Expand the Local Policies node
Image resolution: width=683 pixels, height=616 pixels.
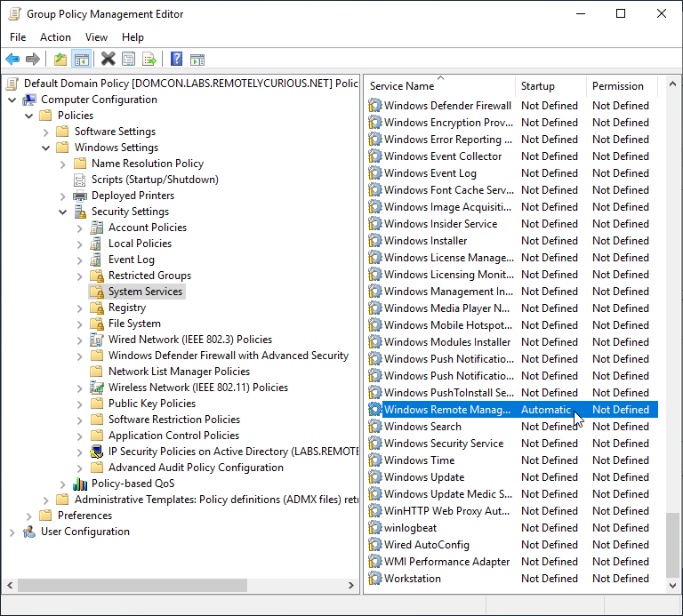click(80, 244)
